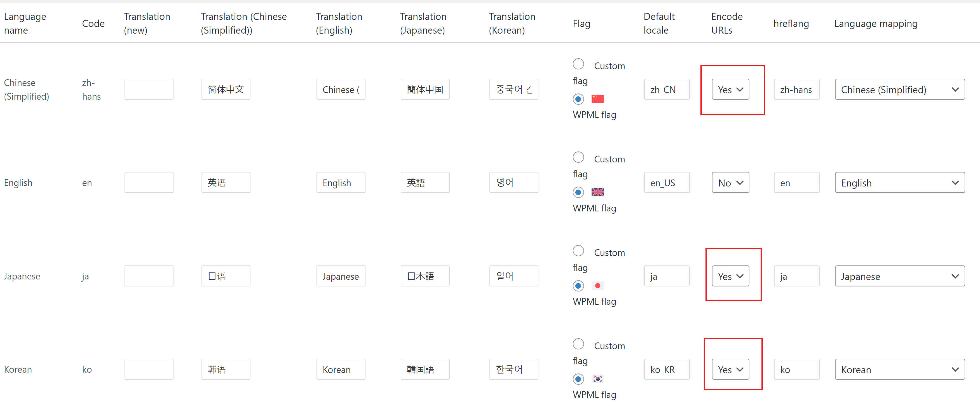
Task: Click the Japanese flag icon
Action: [x=597, y=285]
